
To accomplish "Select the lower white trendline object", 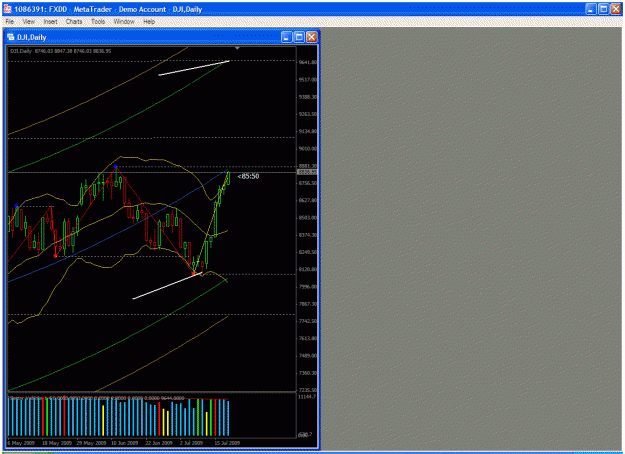I will tap(167, 285).
